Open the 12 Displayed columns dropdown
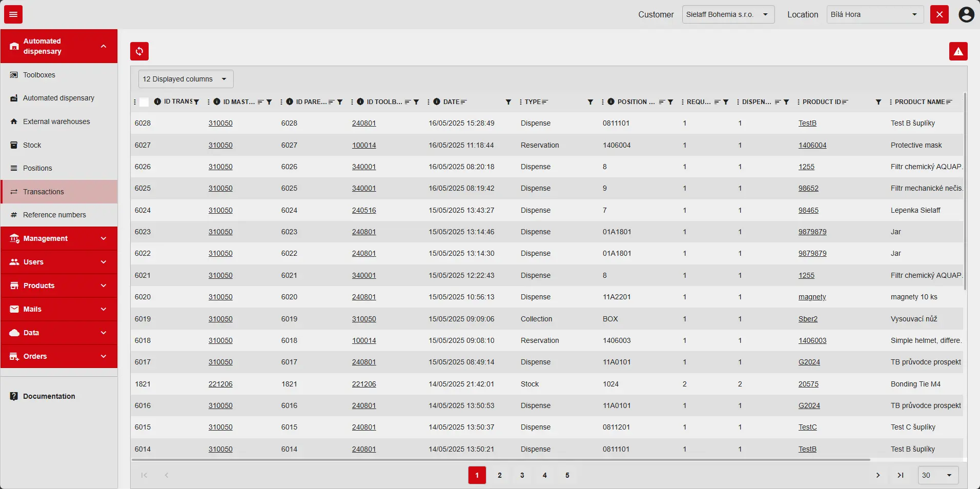The image size is (980, 489). (186, 79)
